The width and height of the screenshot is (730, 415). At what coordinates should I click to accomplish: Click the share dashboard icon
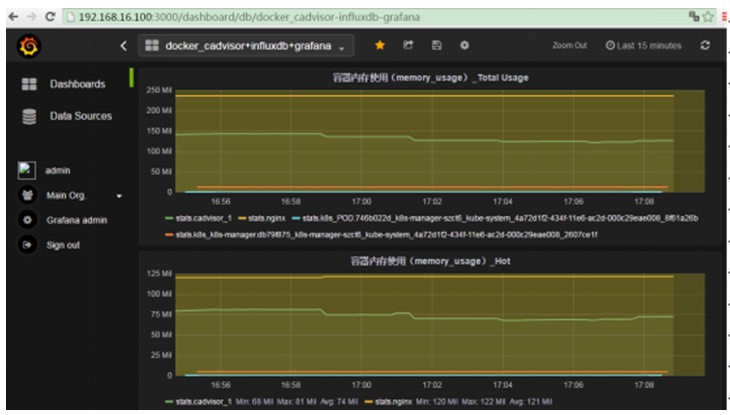click(x=408, y=45)
